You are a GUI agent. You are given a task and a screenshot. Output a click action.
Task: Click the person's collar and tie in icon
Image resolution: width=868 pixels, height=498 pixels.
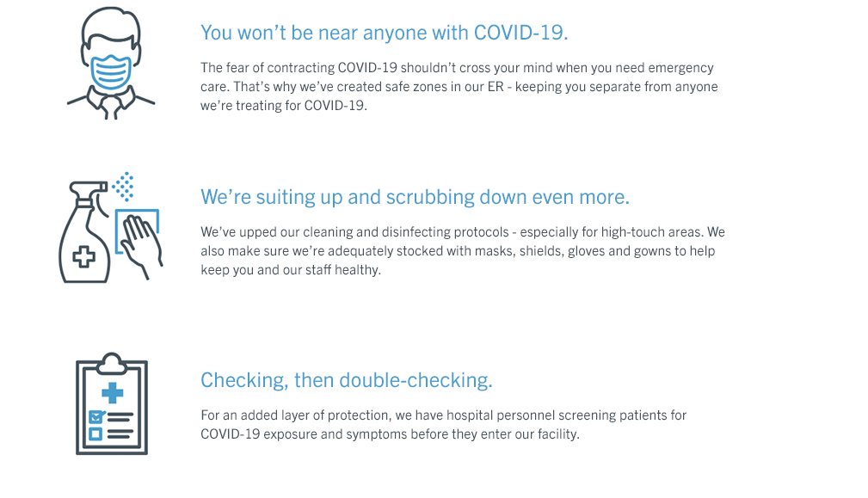pyautogui.click(x=111, y=103)
